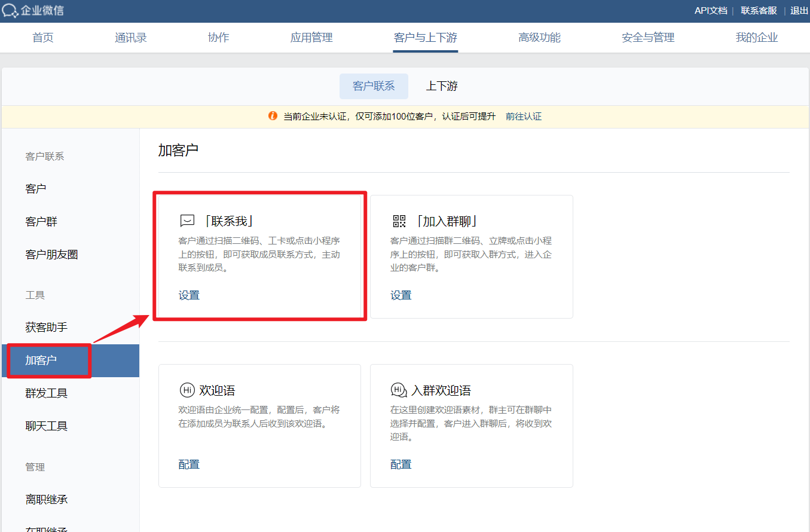Open 获客助手 in the sidebar
Screen dimensions: 810x532
[x=71, y=328]
